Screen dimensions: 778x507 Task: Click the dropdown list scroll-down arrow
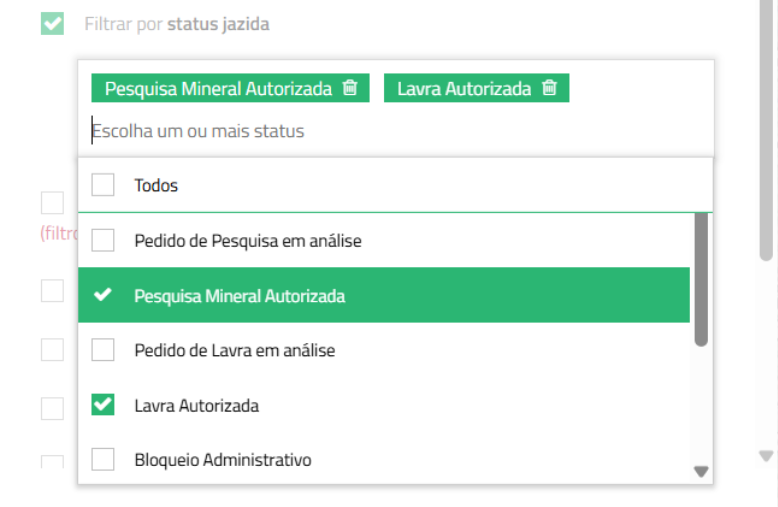(701, 471)
